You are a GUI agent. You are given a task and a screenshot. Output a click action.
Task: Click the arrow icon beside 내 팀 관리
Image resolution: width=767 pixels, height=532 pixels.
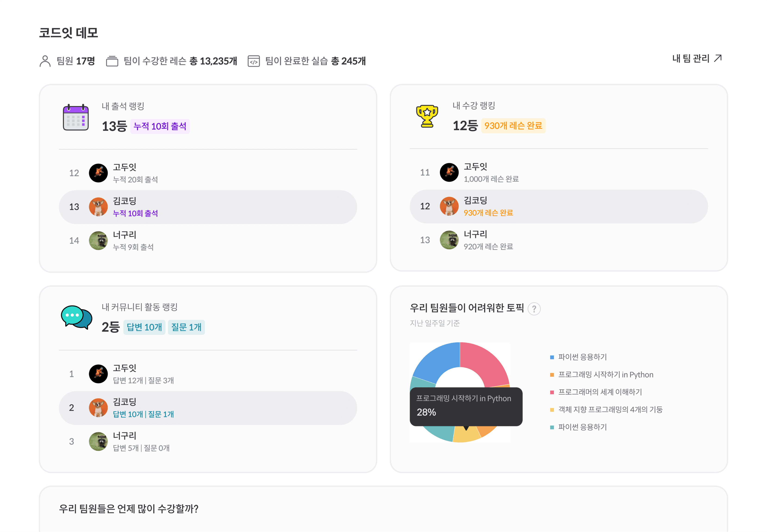(x=718, y=59)
